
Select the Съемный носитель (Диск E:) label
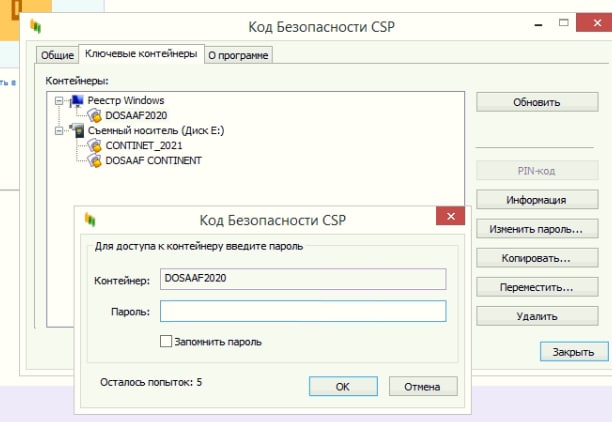(x=156, y=130)
